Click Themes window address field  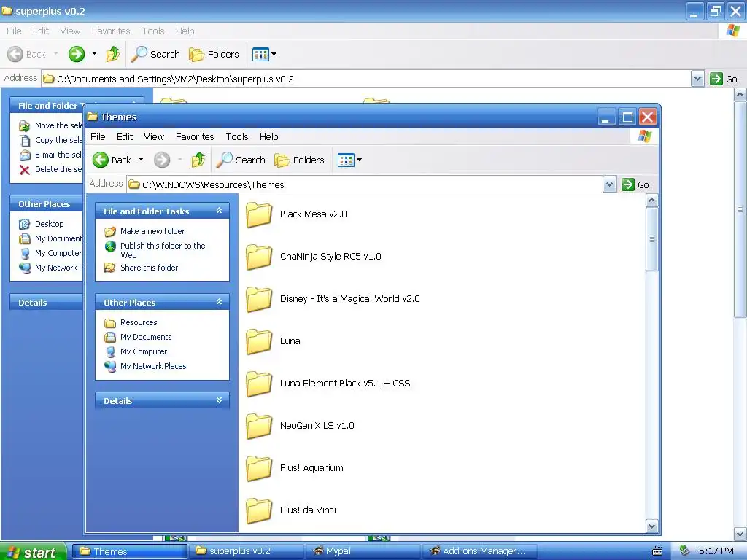pyautogui.click(x=365, y=184)
